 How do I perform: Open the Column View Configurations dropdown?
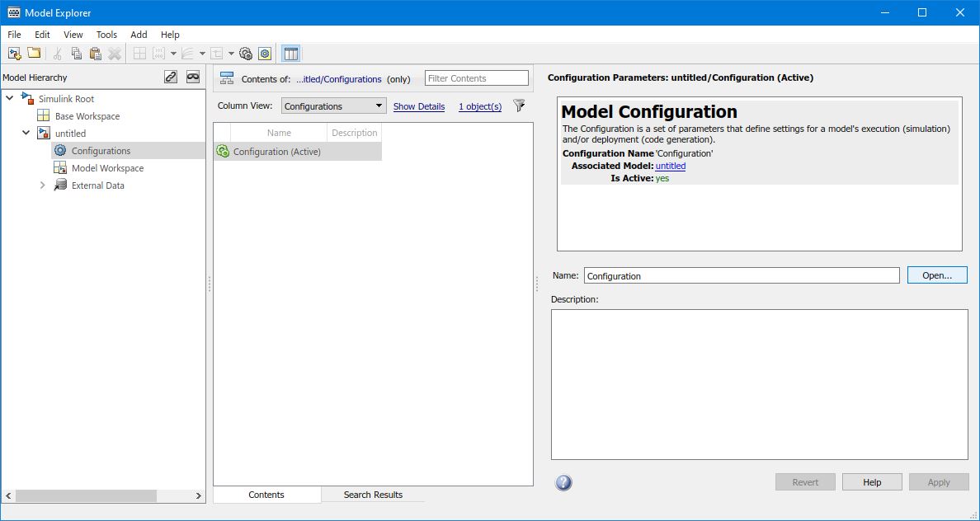point(333,106)
